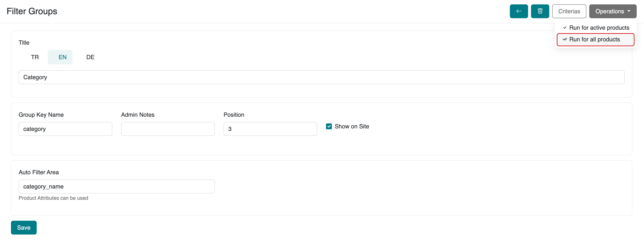Click the Operations dropdown caret arrow
The image size is (644, 240).
pyautogui.click(x=629, y=11)
